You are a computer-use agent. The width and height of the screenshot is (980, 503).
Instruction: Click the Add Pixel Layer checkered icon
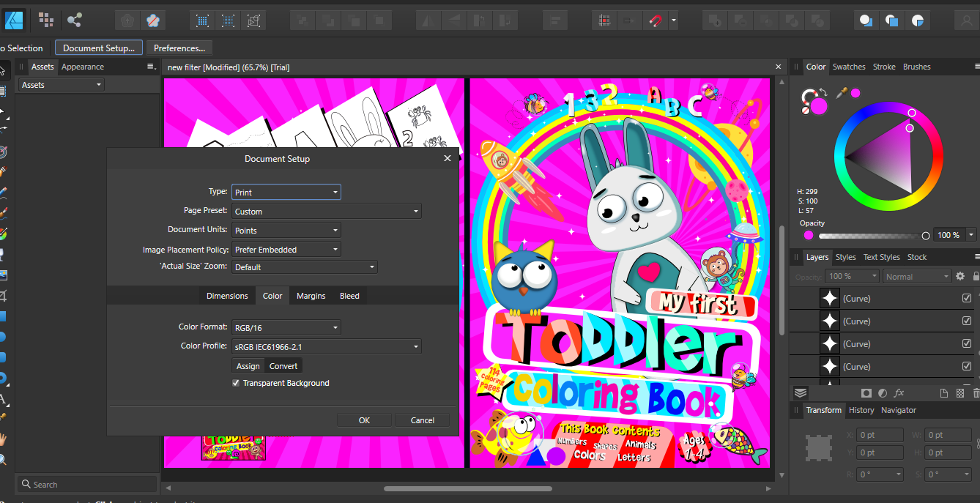click(960, 393)
